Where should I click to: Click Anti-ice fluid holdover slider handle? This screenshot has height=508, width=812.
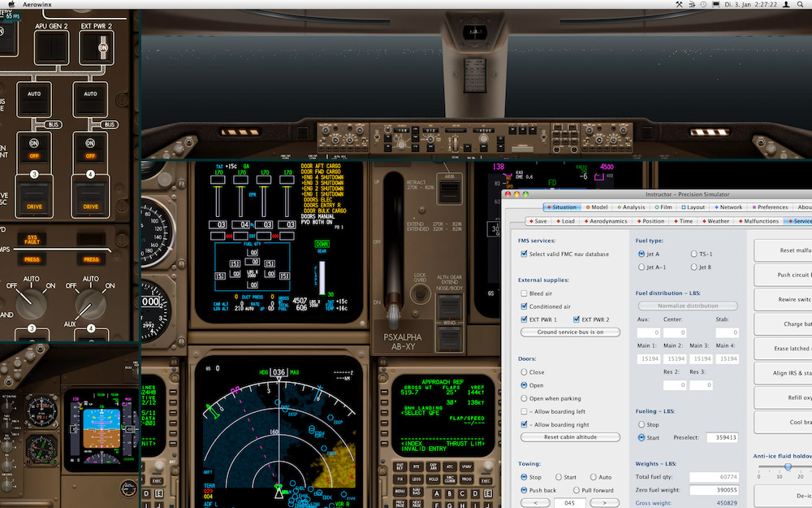788,467
